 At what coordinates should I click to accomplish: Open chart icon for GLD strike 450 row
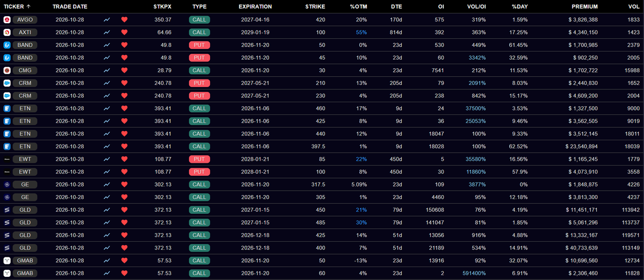[107, 210]
